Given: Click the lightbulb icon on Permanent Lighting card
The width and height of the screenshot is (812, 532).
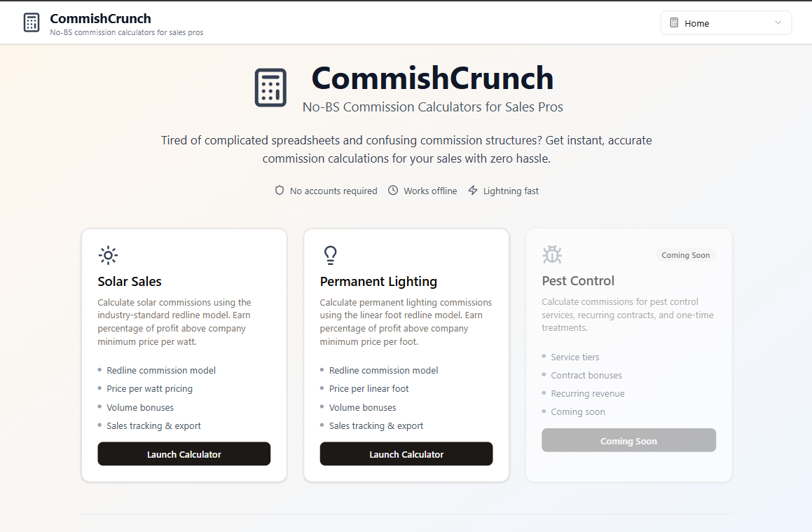Looking at the screenshot, I should point(330,255).
